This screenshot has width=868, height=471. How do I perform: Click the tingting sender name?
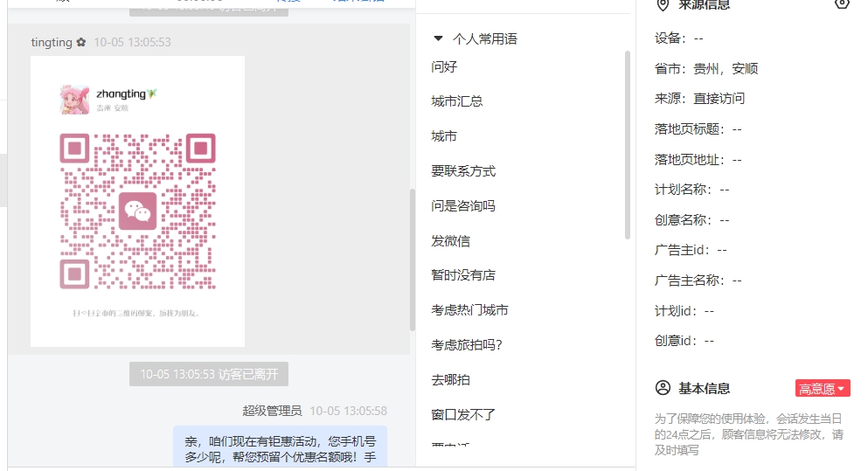pyautogui.click(x=52, y=42)
